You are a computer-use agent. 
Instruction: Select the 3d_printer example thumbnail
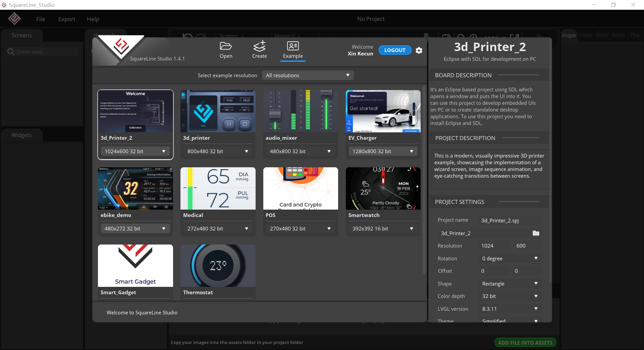218,111
